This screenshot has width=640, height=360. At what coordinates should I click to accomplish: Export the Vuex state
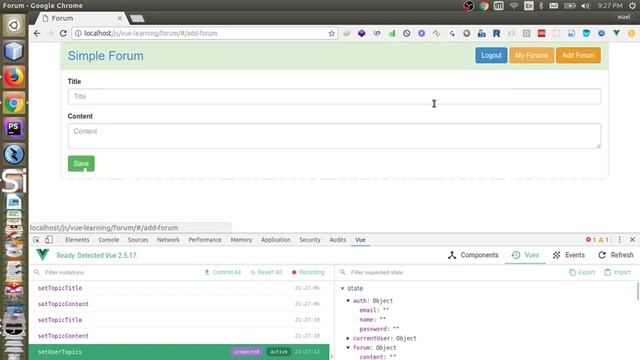pyautogui.click(x=582, y=272)
